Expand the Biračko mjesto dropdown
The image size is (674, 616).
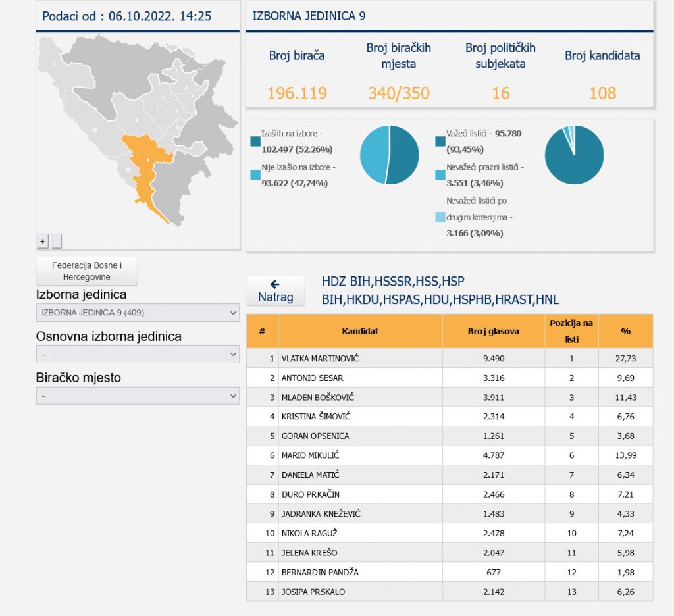tap(138, 396)
